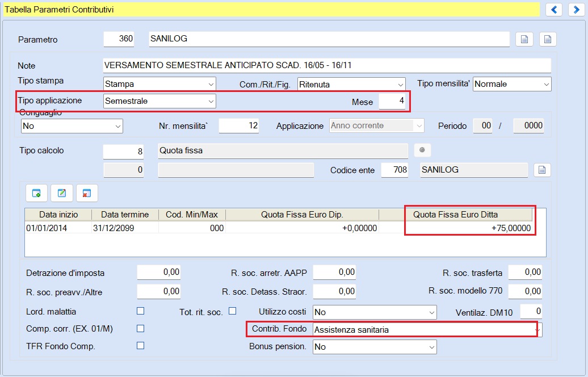The image size is (588, 377).
Task: Click the Ventilaz. DM10 field
Action: point(531,311)
